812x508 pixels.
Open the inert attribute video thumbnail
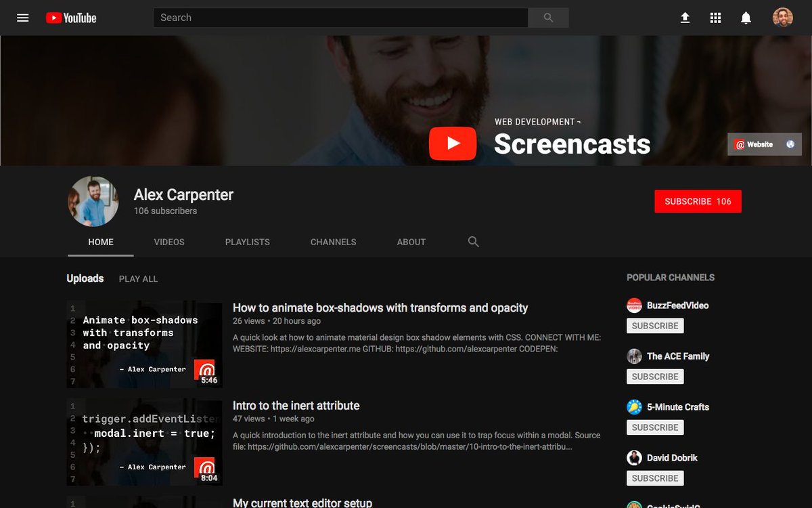pyautogui.click(x=144, y=442)
